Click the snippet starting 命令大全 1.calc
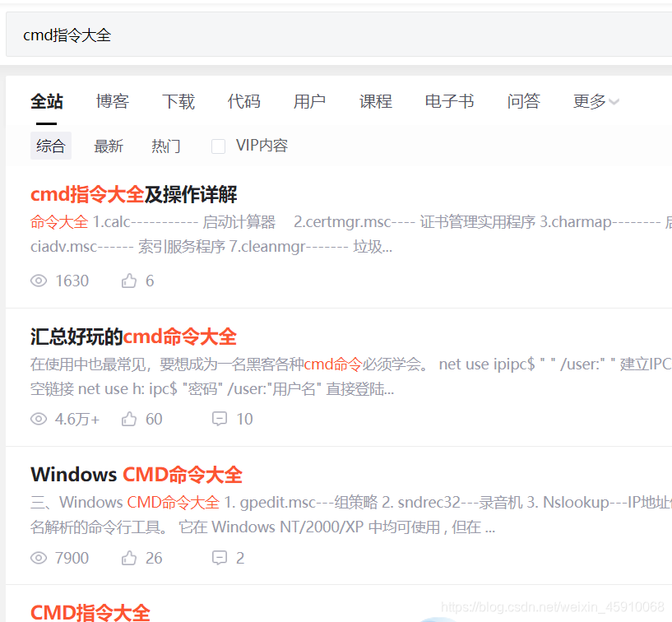 pyautogui.click(x=351, y=222)
